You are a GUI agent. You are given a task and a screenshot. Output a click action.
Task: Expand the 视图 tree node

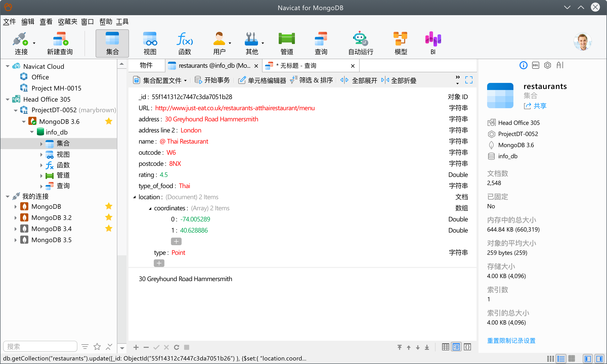41,154
